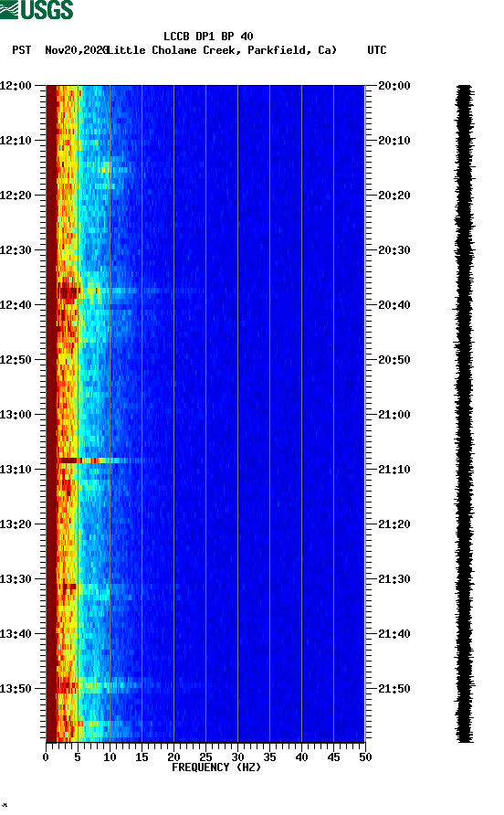Click the 13:30 PST time label
The image size is (504, 815).
click(16, 579)
